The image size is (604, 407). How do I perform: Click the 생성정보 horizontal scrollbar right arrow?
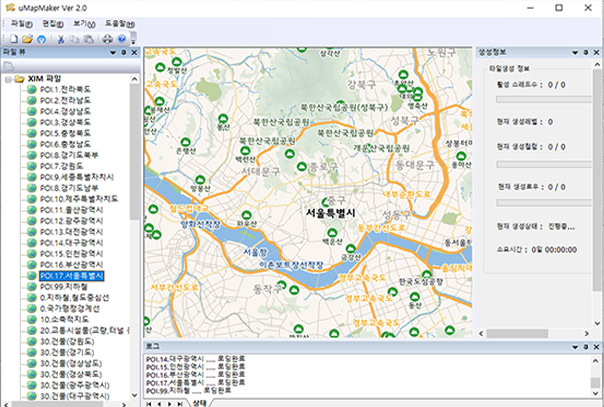586,333
